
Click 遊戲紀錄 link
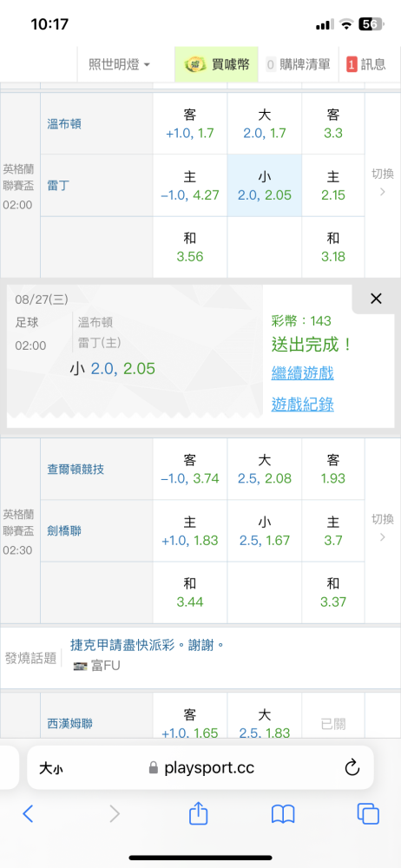[x=302, y=404]
